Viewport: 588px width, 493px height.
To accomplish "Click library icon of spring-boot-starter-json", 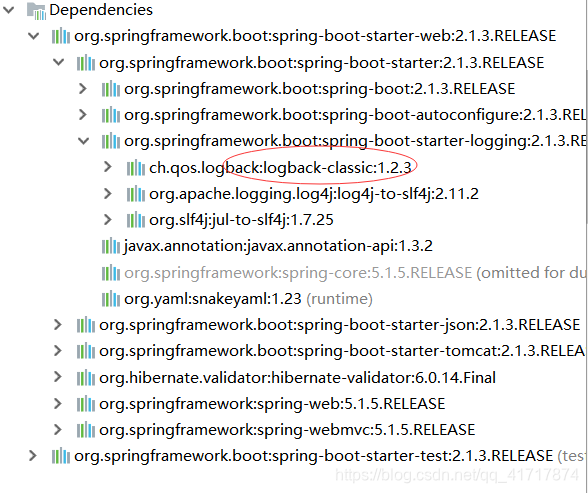I will (x=86, y=325).
